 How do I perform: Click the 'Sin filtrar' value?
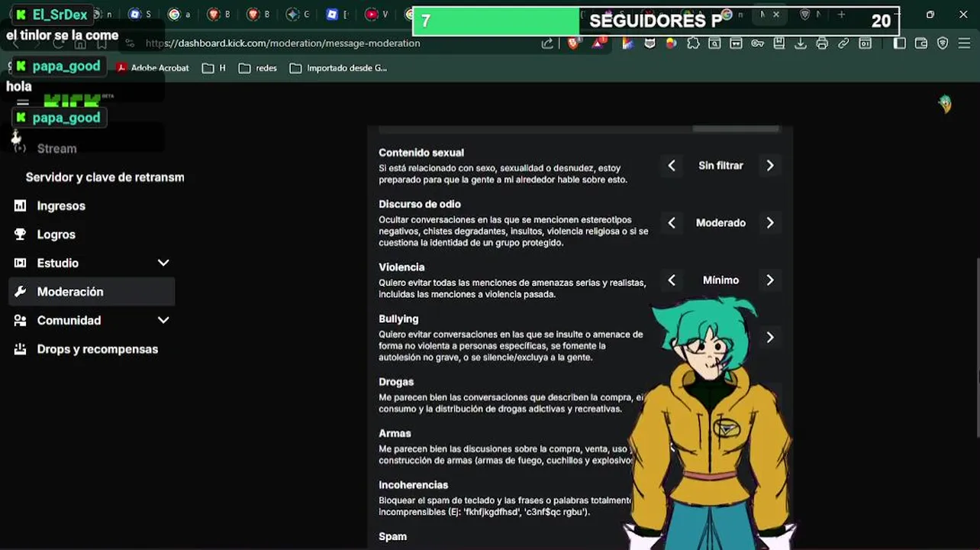pyautogui.click(x=720, y=166)
